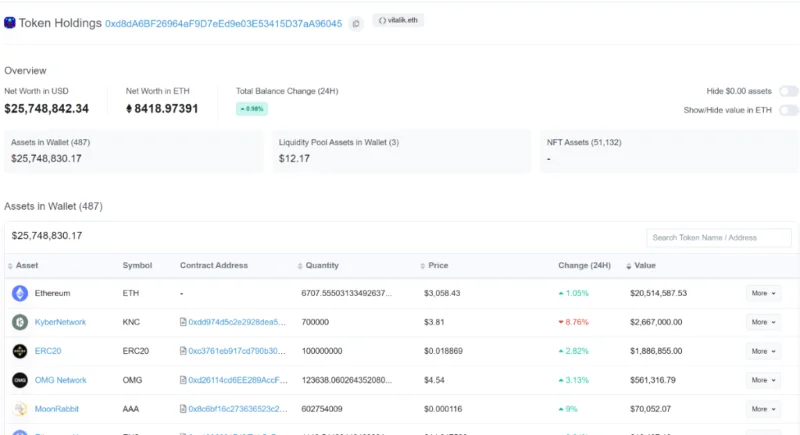Click the ETH symbol cell
Viewport: 800px width, 435px height.
click(131, 293)
